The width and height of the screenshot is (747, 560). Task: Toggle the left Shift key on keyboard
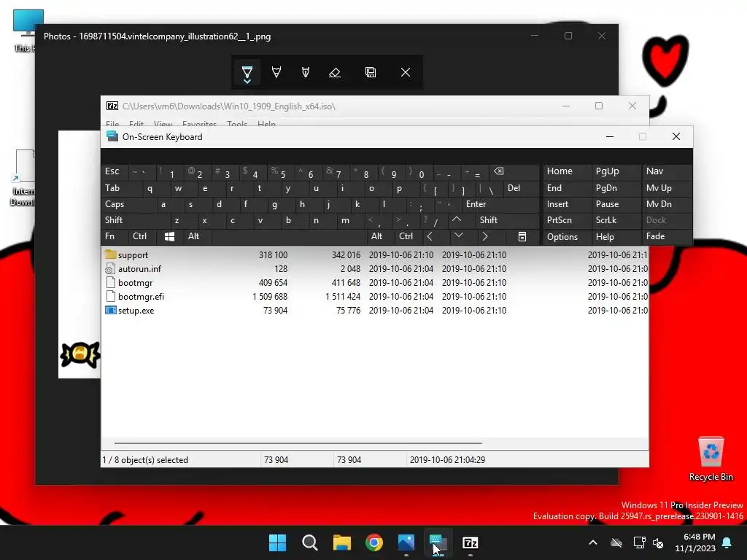pos(136,220)
